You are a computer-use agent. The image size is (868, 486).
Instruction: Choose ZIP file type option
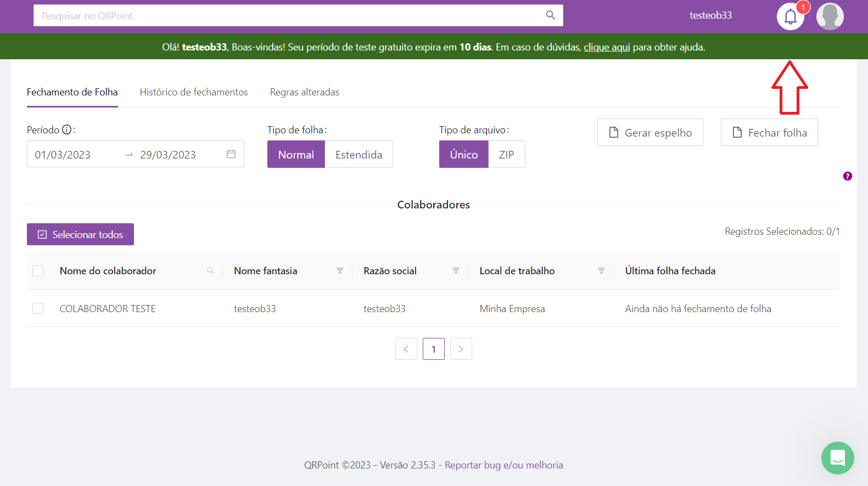tap(506, 155)
